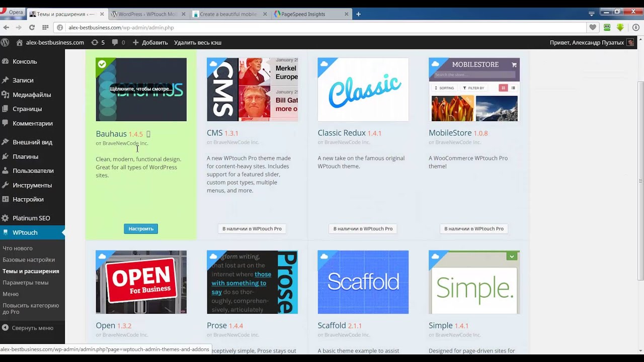Click the green download arrow extension icon
This screenshot has height=362, width=644.
620,28
